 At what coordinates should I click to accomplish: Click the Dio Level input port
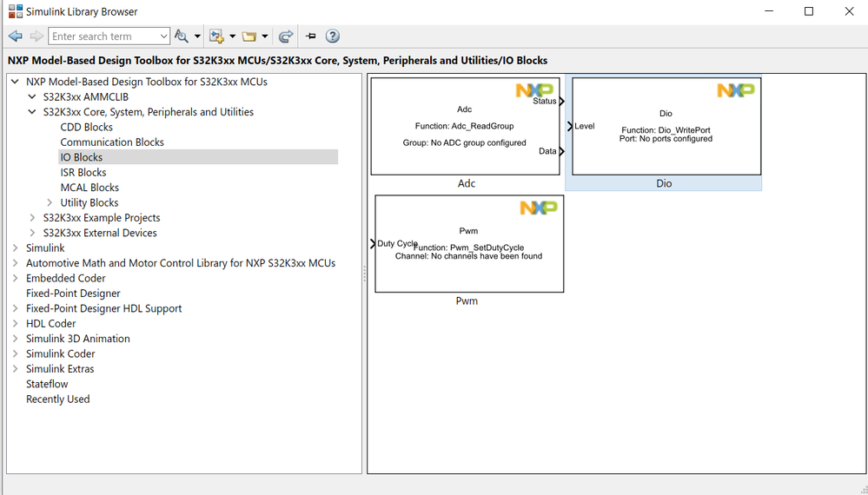pyautogui.click(x=570, y=126)
